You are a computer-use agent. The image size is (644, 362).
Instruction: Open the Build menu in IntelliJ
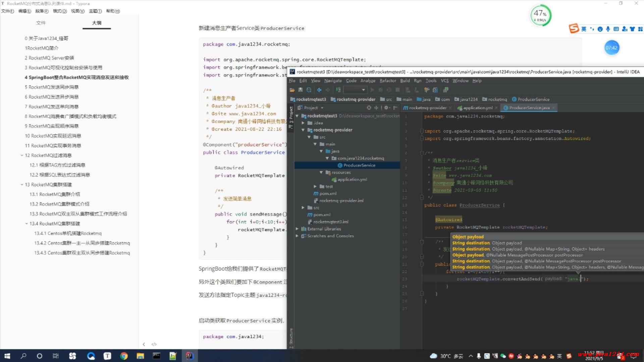coord(405,80)
